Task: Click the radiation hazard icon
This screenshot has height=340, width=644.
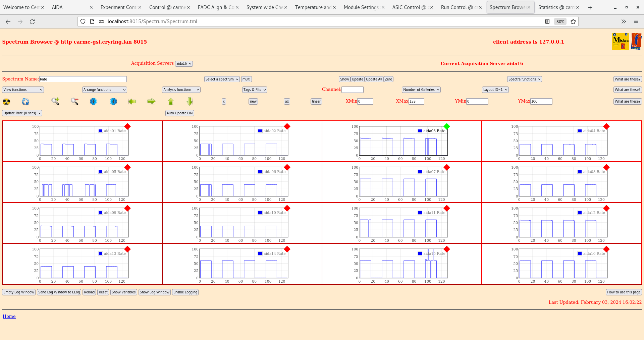Action: pyautogui.click(x=6, y=102)
